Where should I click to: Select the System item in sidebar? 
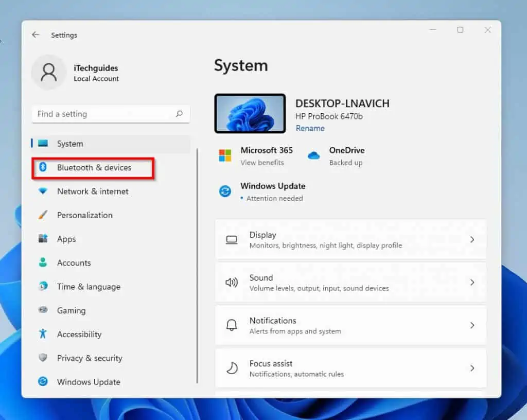(70, 144)
